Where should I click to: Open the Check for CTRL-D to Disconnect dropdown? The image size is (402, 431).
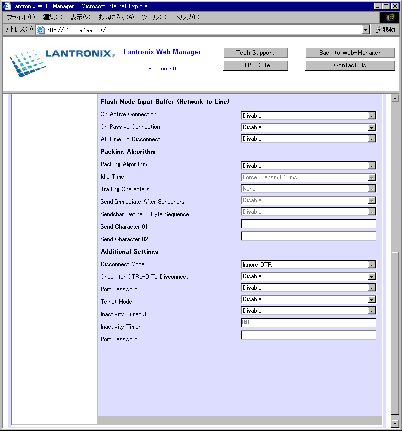point(308,276)
